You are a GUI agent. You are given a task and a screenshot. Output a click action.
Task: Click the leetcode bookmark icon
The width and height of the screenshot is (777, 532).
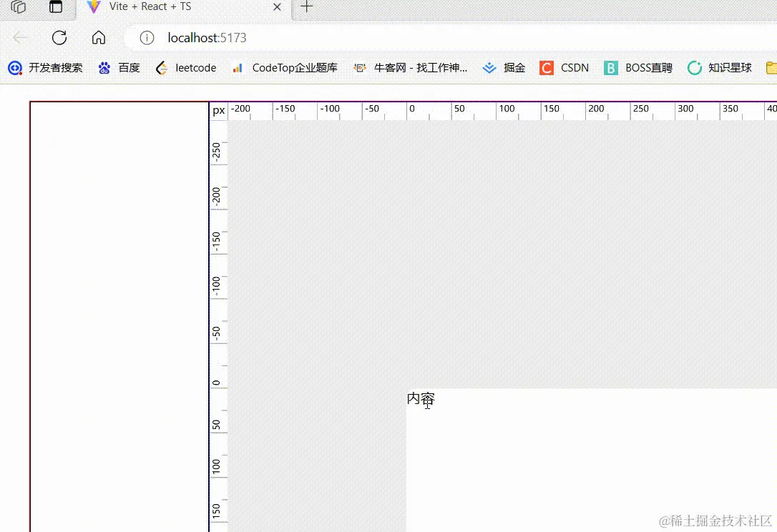point(161,67)
